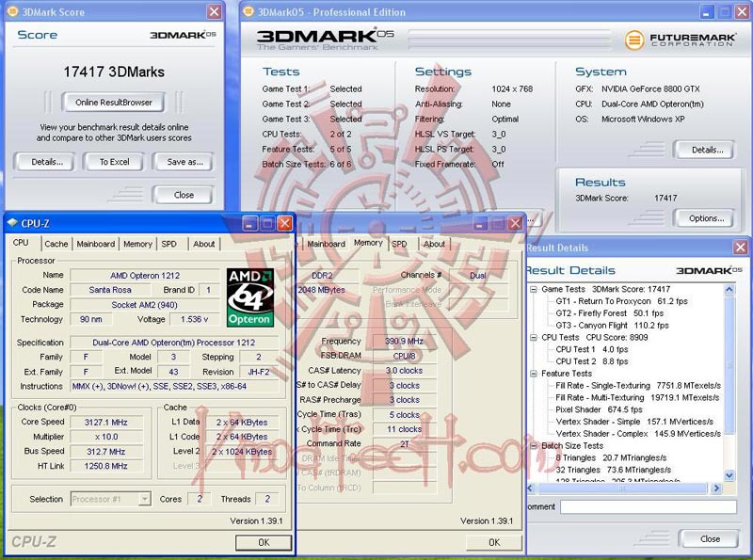Viewport: 753px width, 560px height.
Task: Click the Close button in Result Details
Action: click(x=710, y=539)
